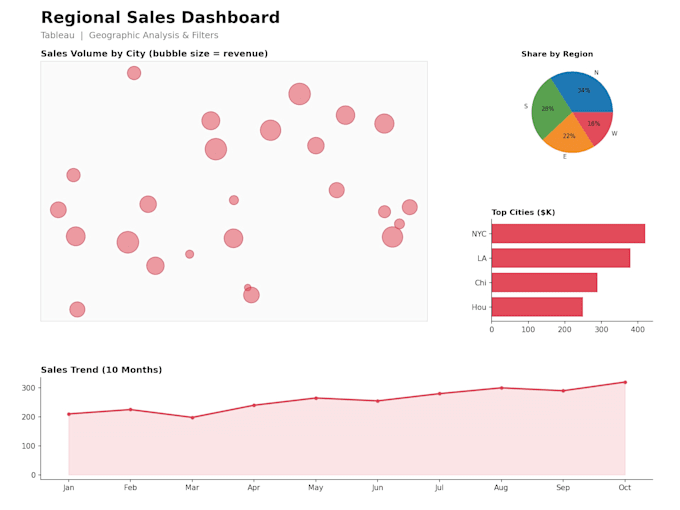Click the 'Regional Sales Dashboard' title
Image resolution: width=680 pixels, height=510 pixels.
click(160, 18)
